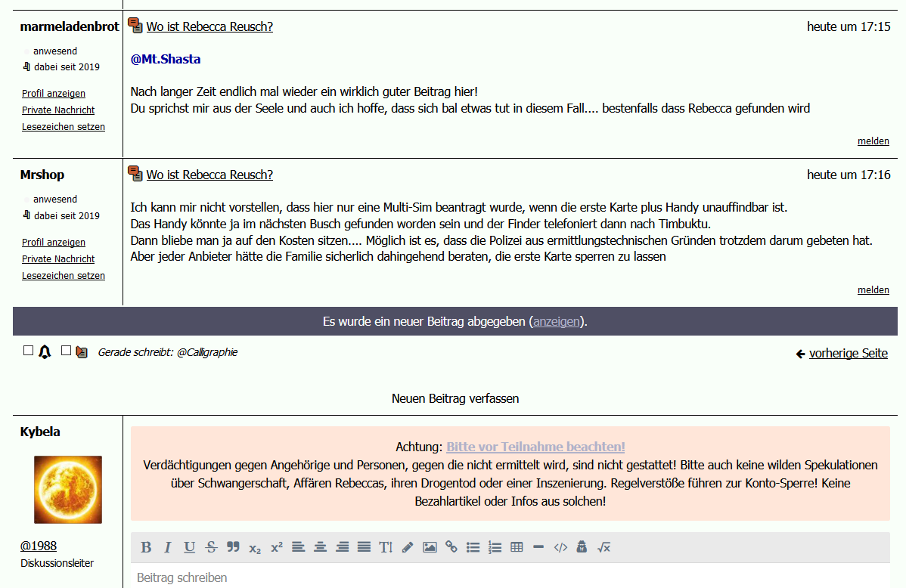
Task: Click 'dabei seit 2019' under marmeladenbrot
Action: click(67, 67)
